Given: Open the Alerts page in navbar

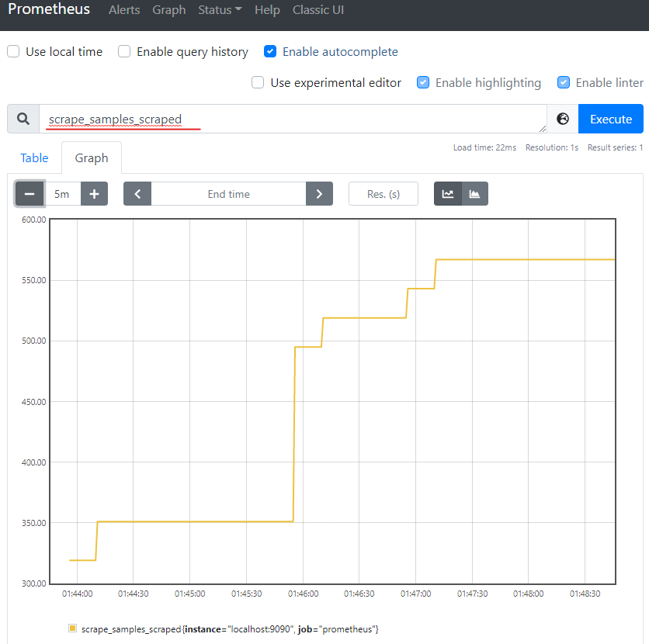Looking at the screenshot, I should [124, 10].
